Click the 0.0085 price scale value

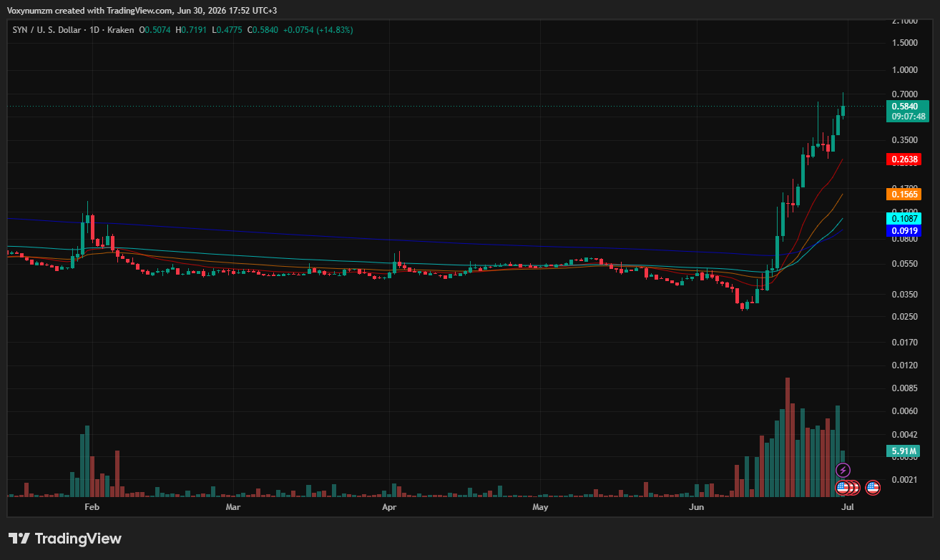click(x=904, y=388)
